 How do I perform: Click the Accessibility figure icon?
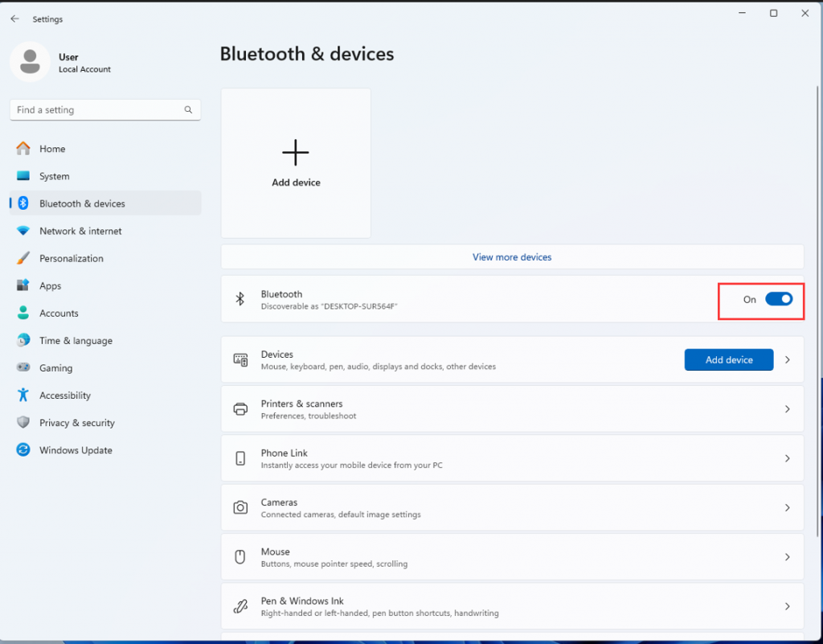point(23,395)
